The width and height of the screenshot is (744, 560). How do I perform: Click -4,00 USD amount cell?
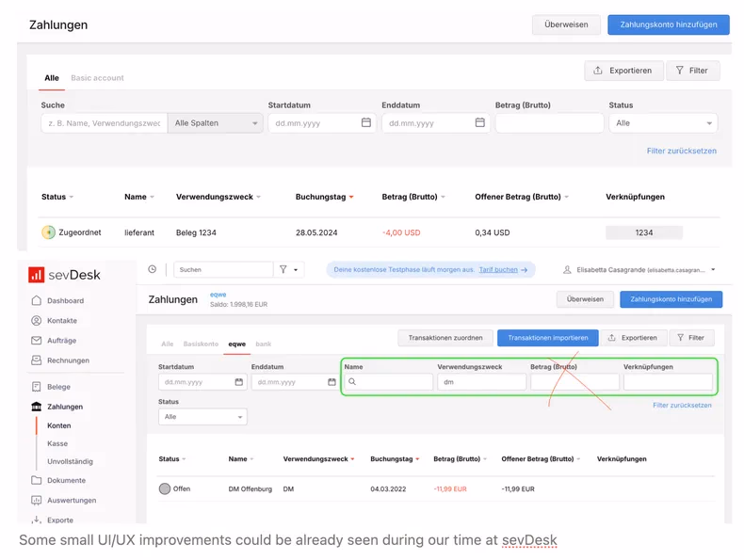point(401,232)
